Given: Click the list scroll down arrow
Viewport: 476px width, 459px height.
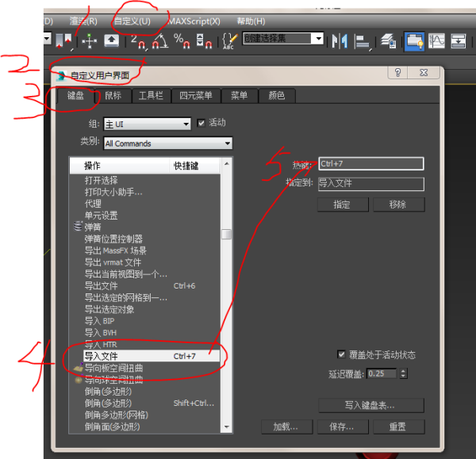Looking at the screenshot, I should (226, 426).
